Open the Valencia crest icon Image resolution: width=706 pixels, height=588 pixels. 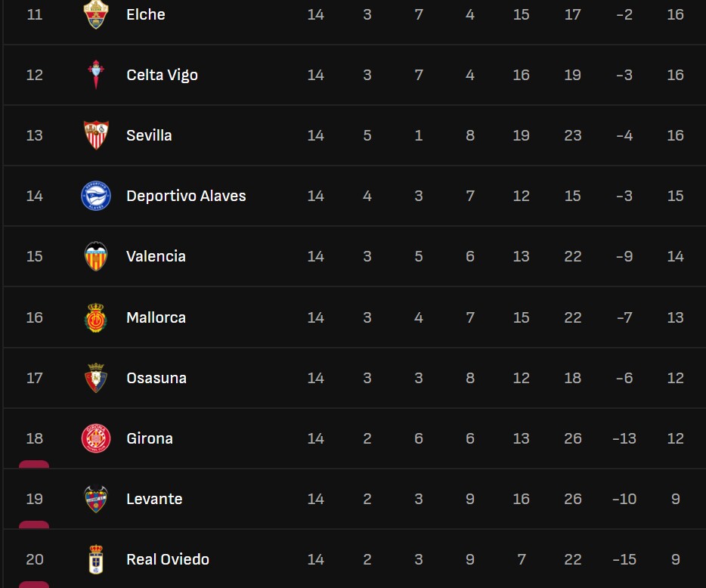click(96, 256)
